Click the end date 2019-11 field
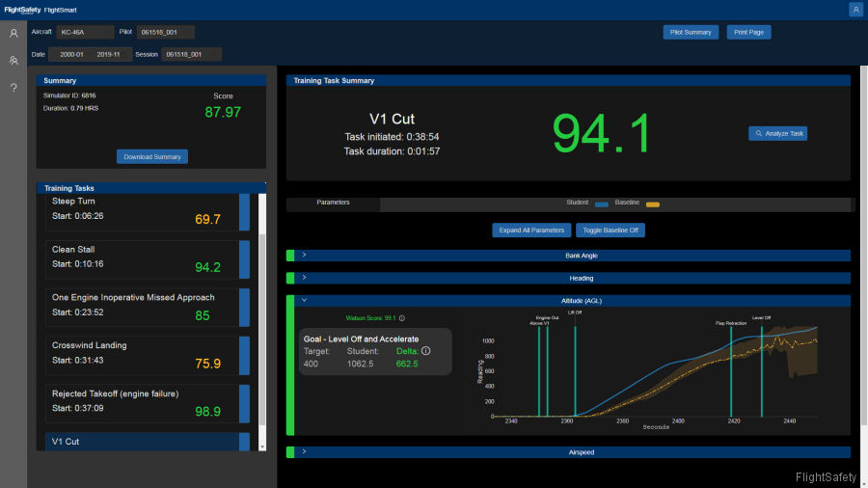 [x=108, y=54]
